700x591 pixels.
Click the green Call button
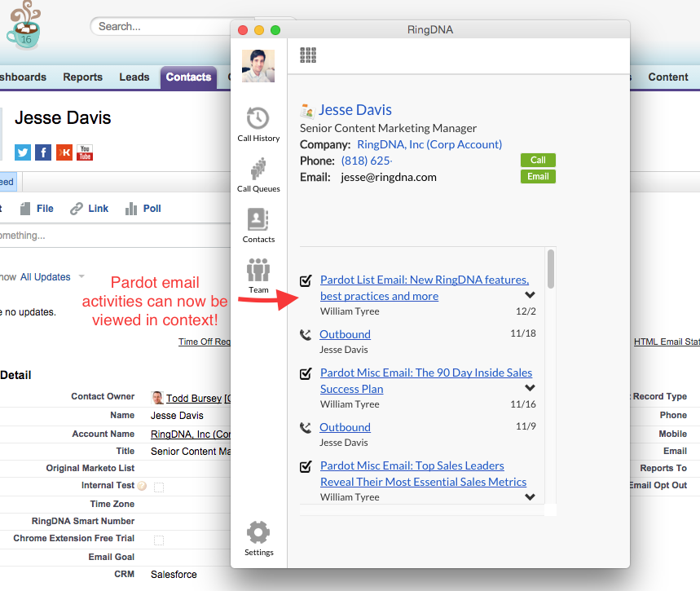coord(538,160)
